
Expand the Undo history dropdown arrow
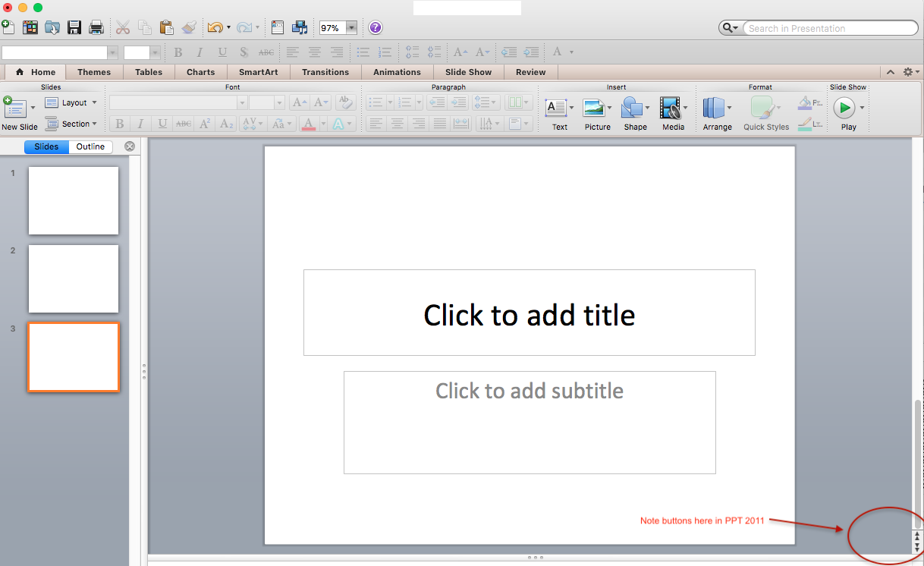tap(228, 28)
